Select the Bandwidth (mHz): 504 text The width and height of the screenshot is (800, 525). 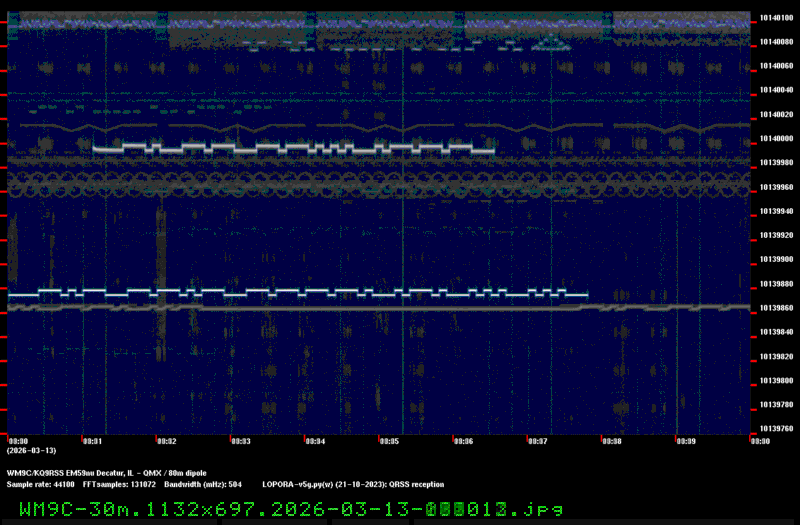point(203,484)
